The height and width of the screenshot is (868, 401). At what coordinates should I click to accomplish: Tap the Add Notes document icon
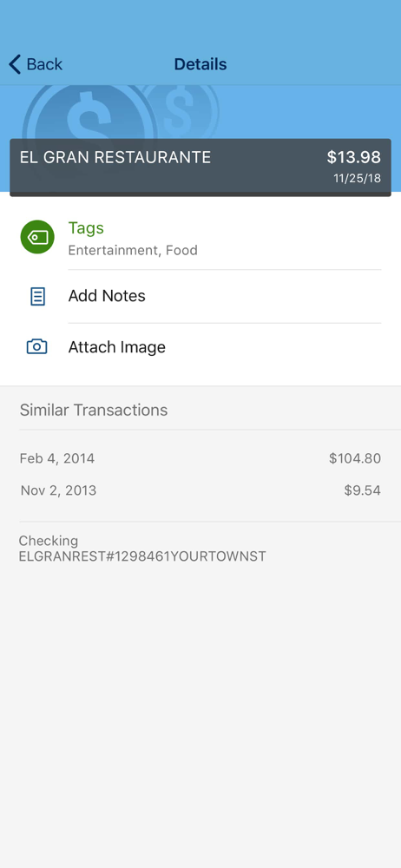pyautogui.click(x=37, y=296)
